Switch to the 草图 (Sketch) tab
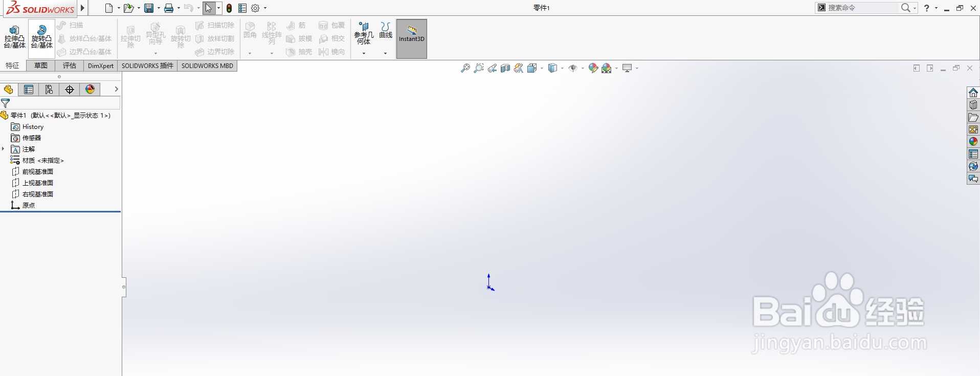The image size is (980, 376). point(41,65)
